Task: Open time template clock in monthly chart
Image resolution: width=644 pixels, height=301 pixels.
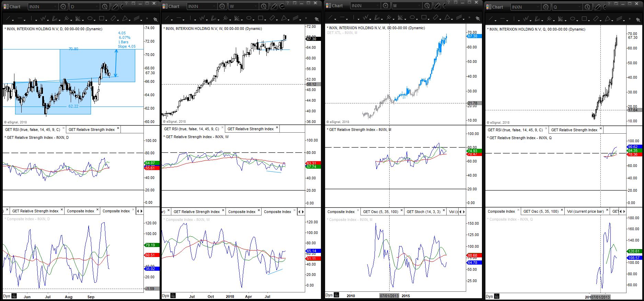Action: coord(427,6)
